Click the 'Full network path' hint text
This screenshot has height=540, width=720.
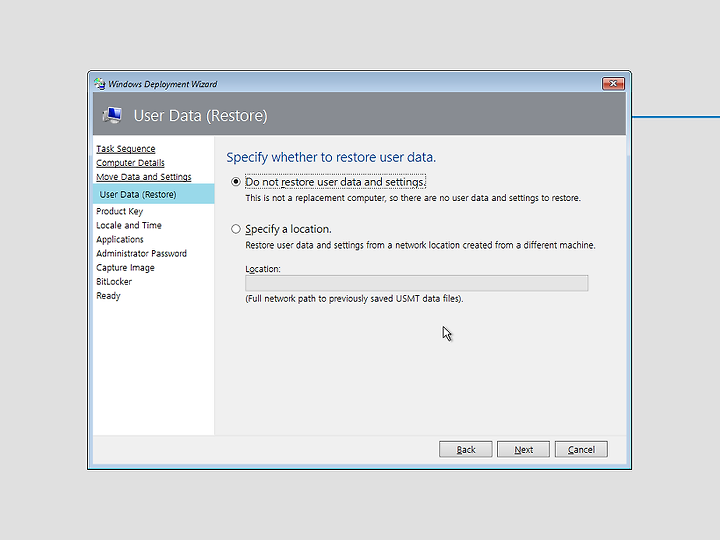click(354, 298)
